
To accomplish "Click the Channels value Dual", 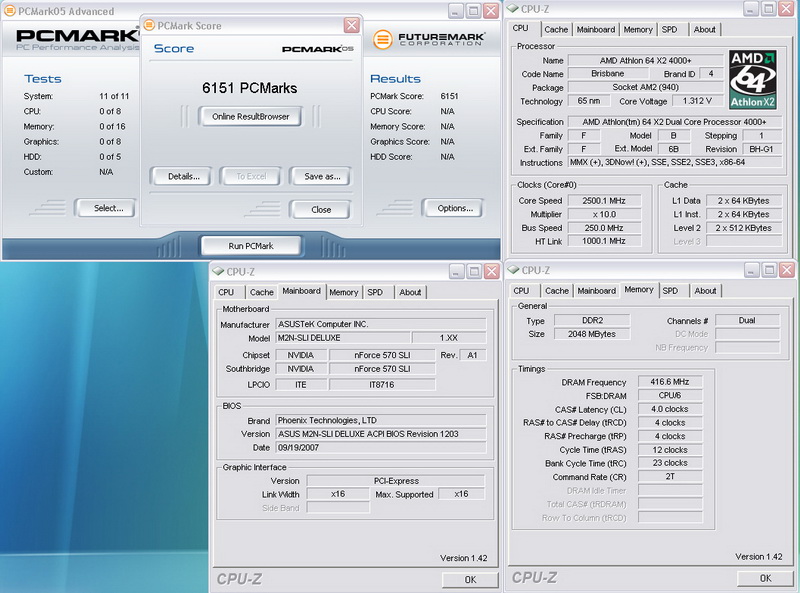I will click(x=747, y=320).
